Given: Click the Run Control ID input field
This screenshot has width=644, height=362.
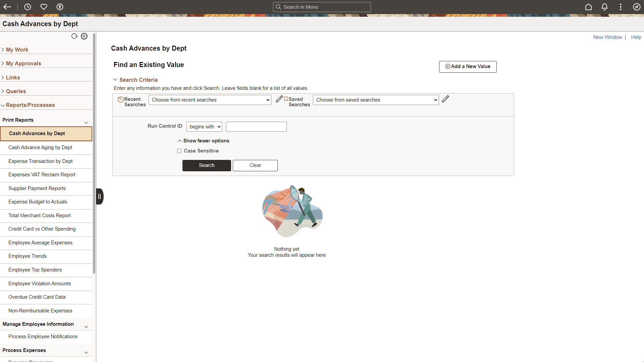Looking at the screenshot, I should (256, 127).
